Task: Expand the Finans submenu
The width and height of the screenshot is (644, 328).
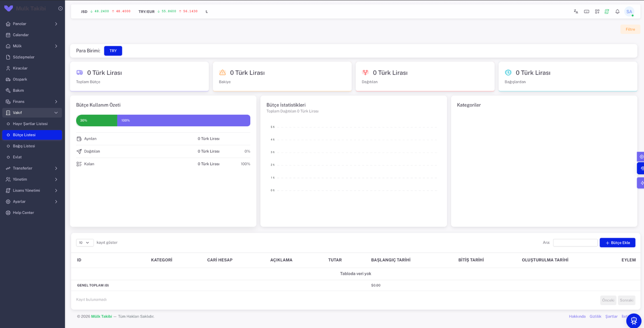Action: click(32, 101)
